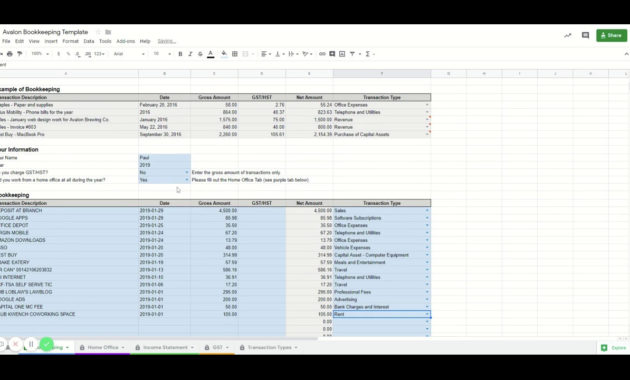Open the charge GST/HST dropdown showing No
The width and height of the screenshot is (630, 380).
[164, 172]
